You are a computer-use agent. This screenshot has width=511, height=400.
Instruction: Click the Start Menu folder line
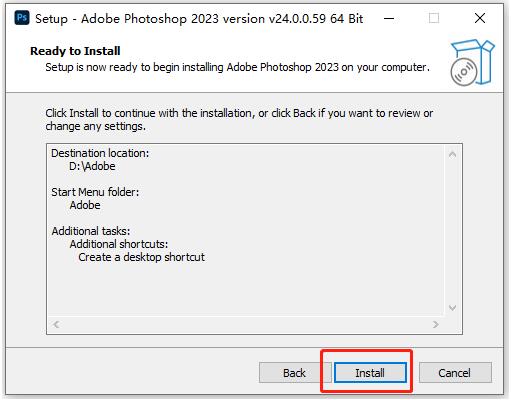(95, 192)
